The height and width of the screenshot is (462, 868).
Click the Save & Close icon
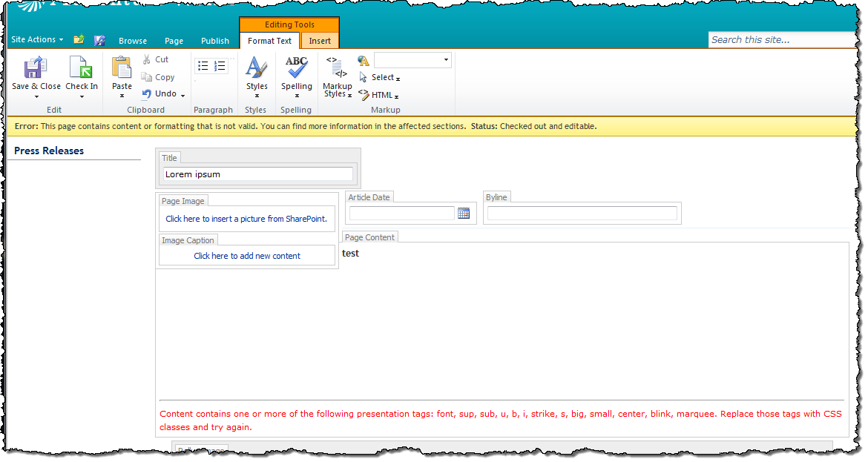(x=35, y=67)
